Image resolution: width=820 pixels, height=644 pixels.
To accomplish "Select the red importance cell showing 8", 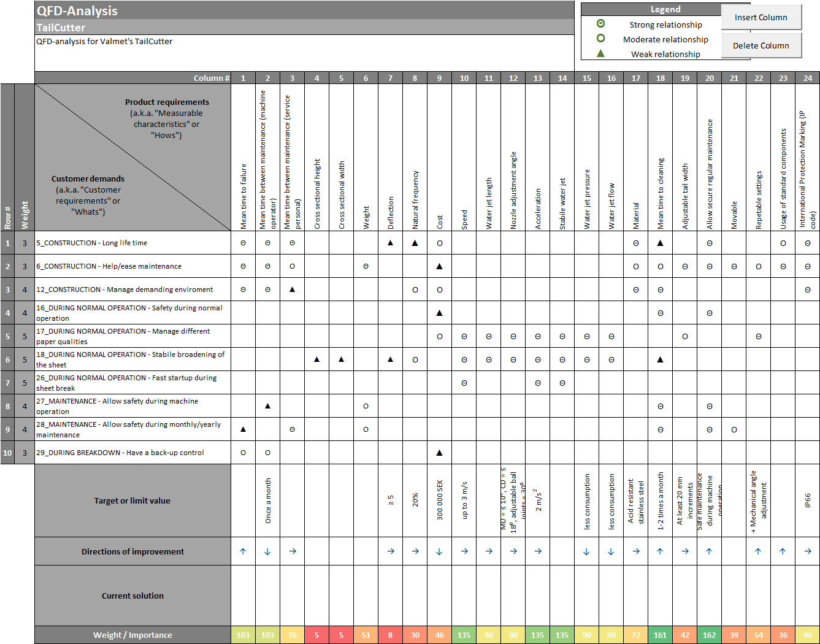I will 390,635.
